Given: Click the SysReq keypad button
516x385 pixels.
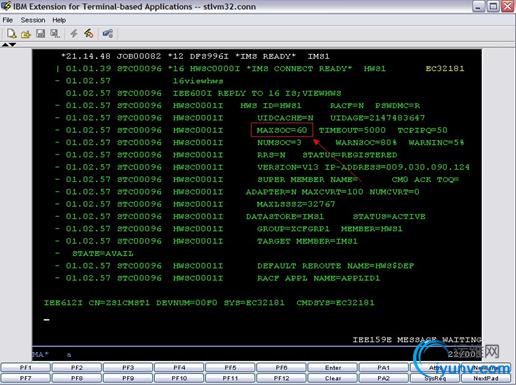Looking at the screenshot, I should click(435, 378).
